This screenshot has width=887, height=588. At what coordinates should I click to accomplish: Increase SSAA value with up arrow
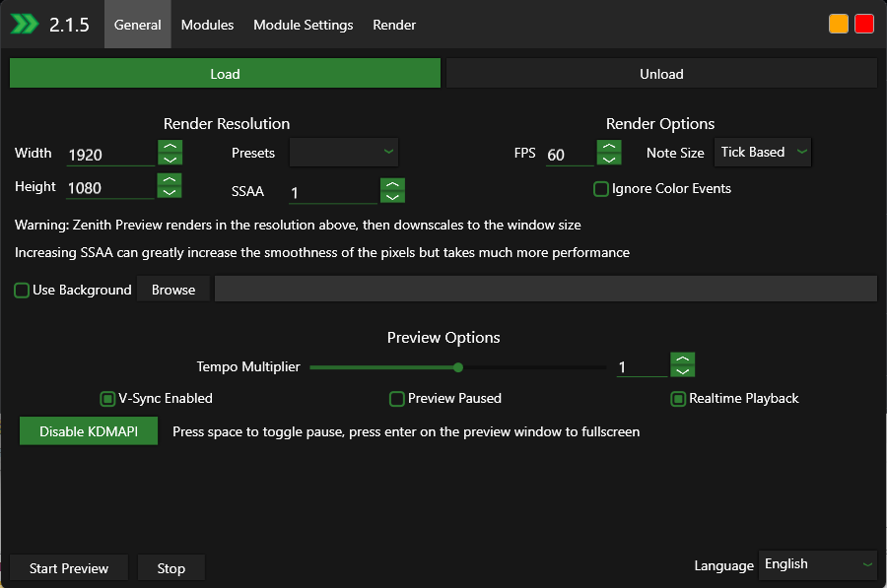coord(392,184)
